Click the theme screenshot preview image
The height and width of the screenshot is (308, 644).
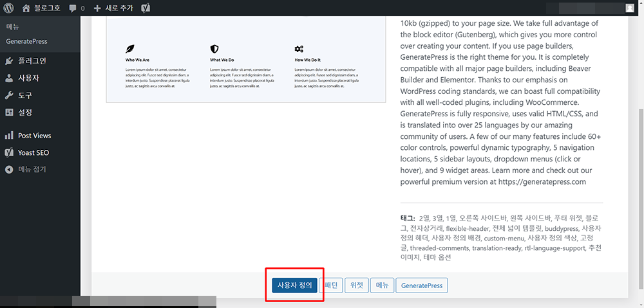(x=246, y=59)
